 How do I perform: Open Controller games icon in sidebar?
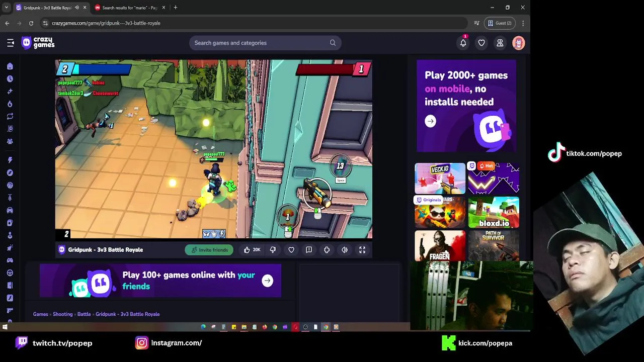(10, 260)
